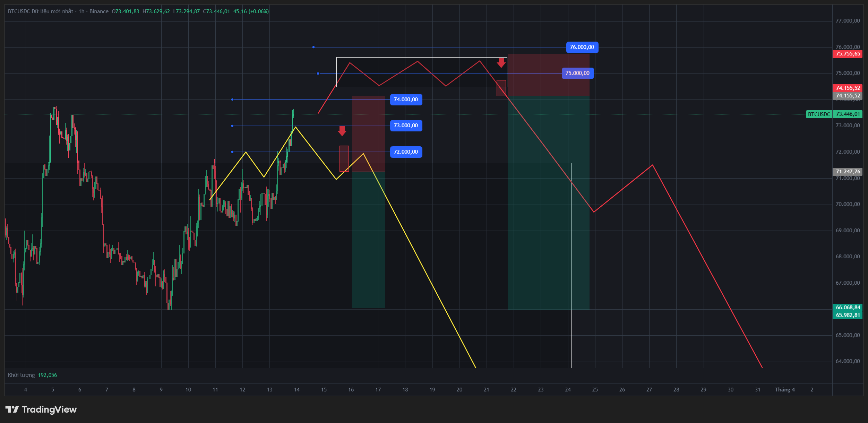
Task: Click the Tháng 4 date marker on the time axis
Action: (x=784, y=390)
